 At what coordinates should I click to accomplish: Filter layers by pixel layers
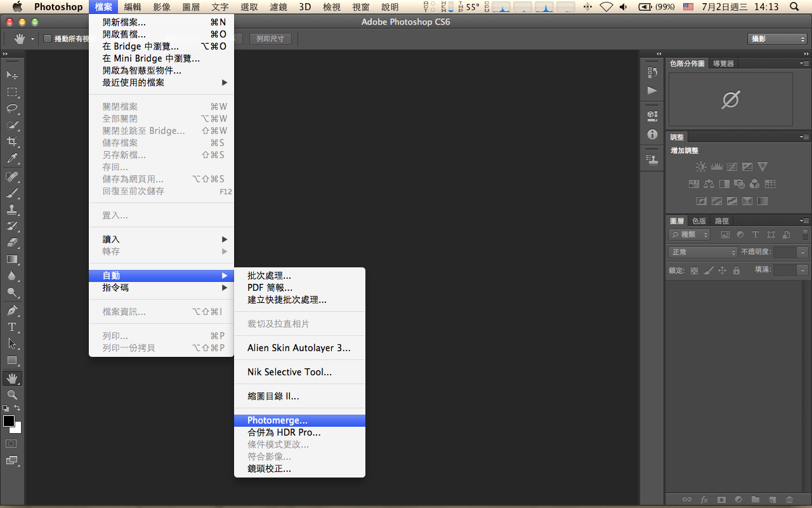click(x=725, y=235)
